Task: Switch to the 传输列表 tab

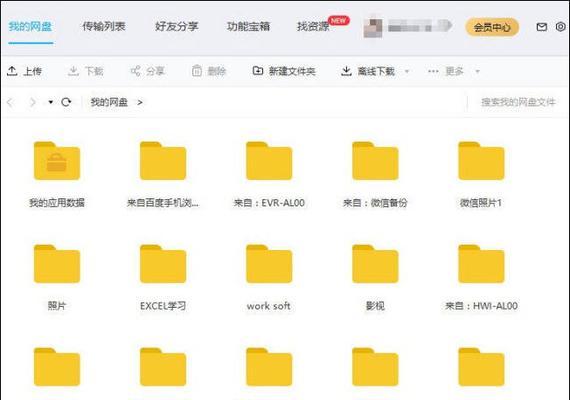Action: pos(104,27)
